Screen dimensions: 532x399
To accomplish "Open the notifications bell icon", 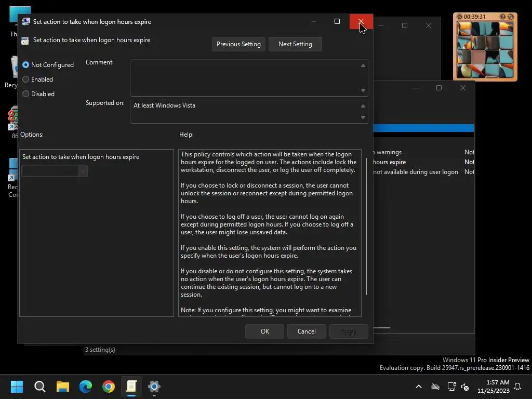I will point(517,387).
